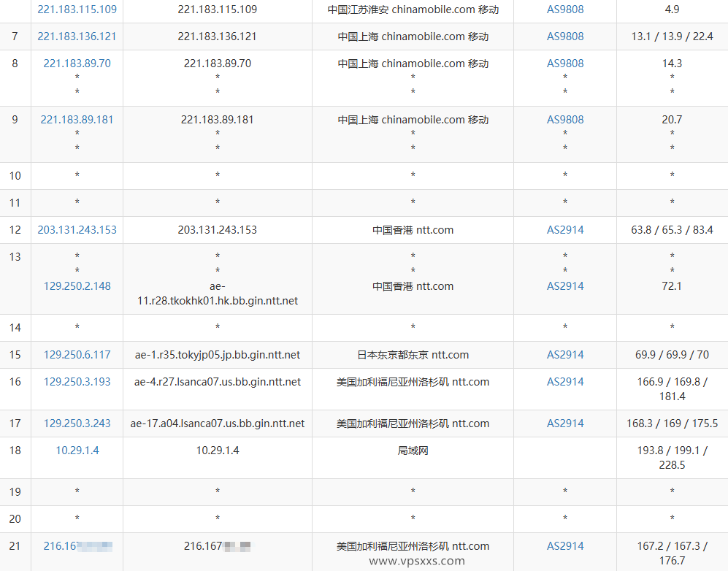Select latency value 20.7 in hop 9
This screenshot has height=571, width=728.
(672, 119)
